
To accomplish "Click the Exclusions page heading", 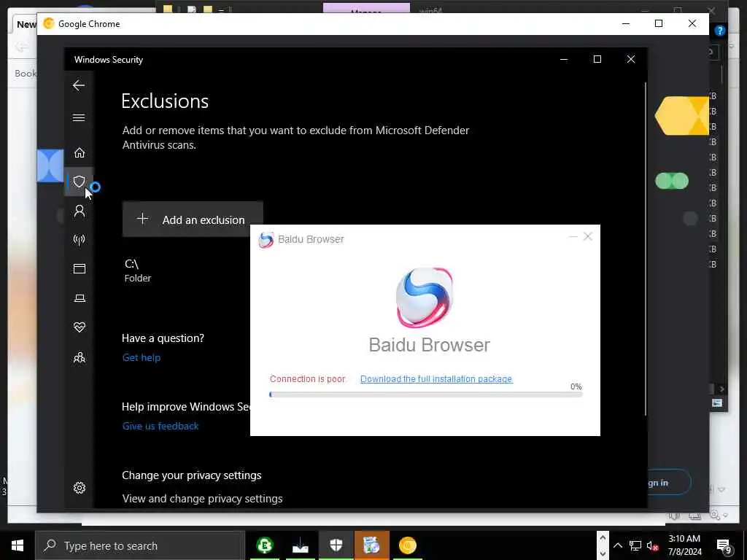I will [165, 101].
